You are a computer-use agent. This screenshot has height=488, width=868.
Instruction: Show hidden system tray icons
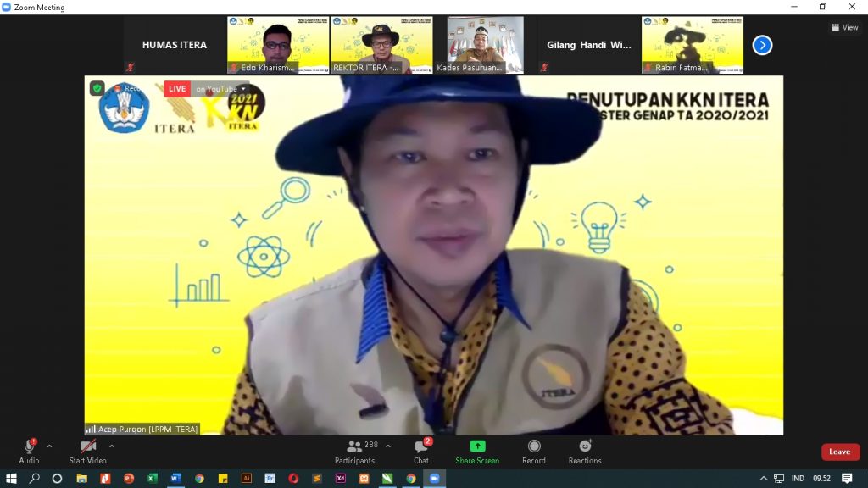point(764,479)
